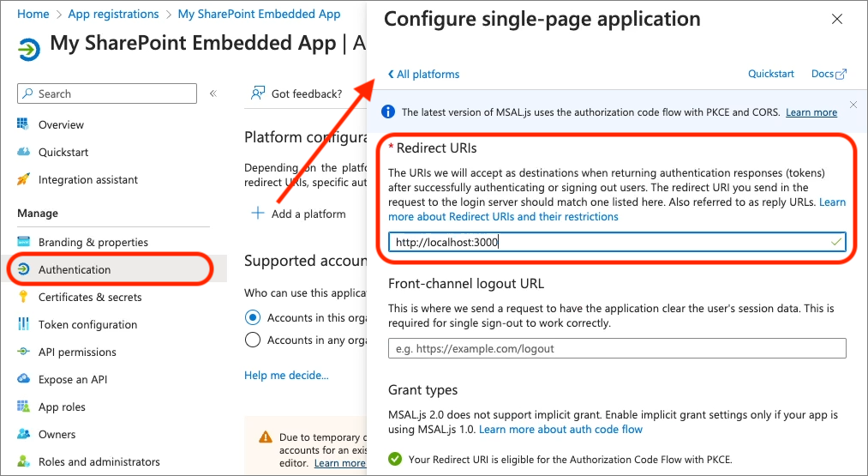Click the Docs external link icon

(841, 75)
